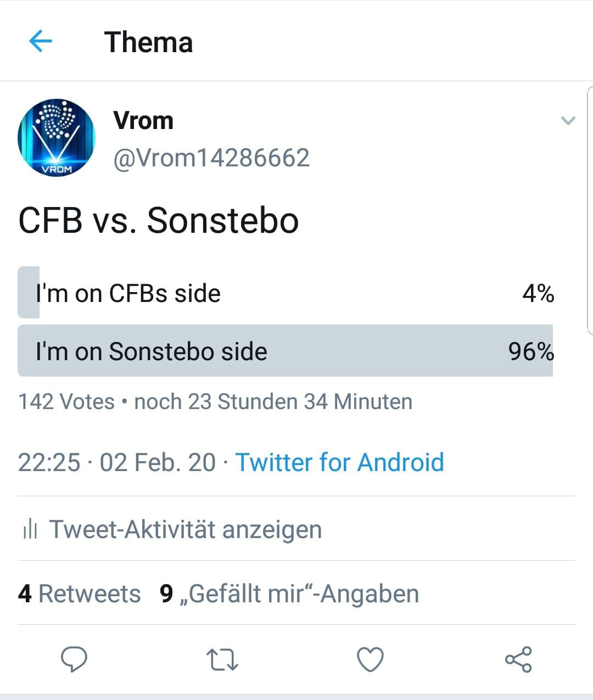
Task: Tap the 142 Votes poll info
Action: (66, 402)
